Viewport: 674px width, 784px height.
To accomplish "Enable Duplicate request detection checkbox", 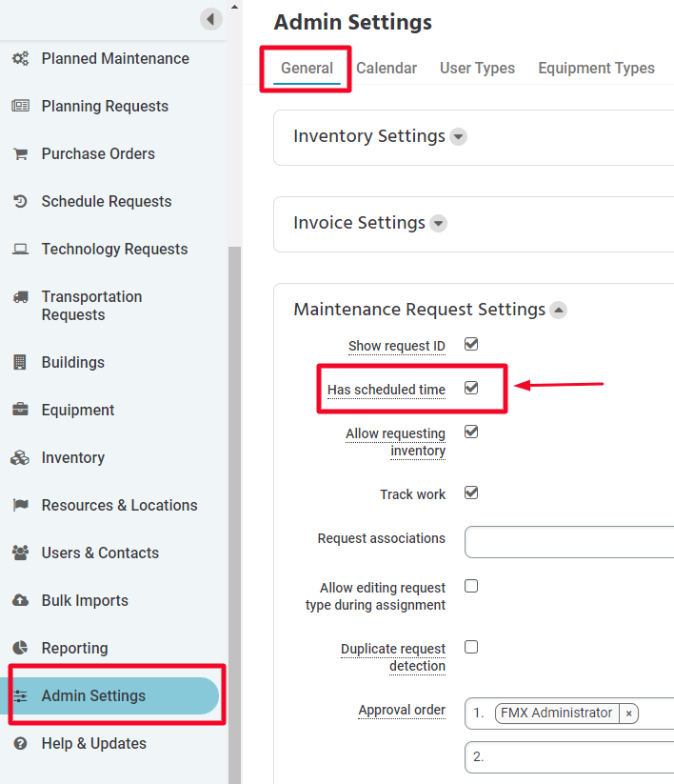I will pos(471,647).
